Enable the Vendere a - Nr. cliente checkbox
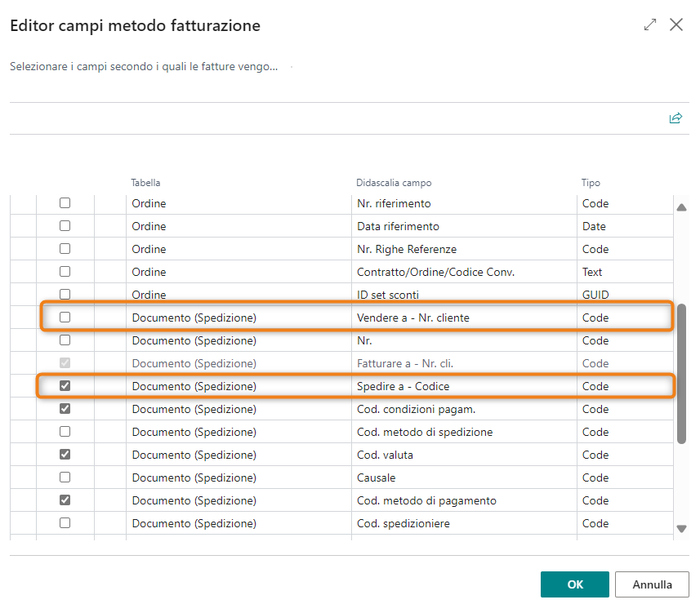The image size is (700, 613). tap(65, 318)
